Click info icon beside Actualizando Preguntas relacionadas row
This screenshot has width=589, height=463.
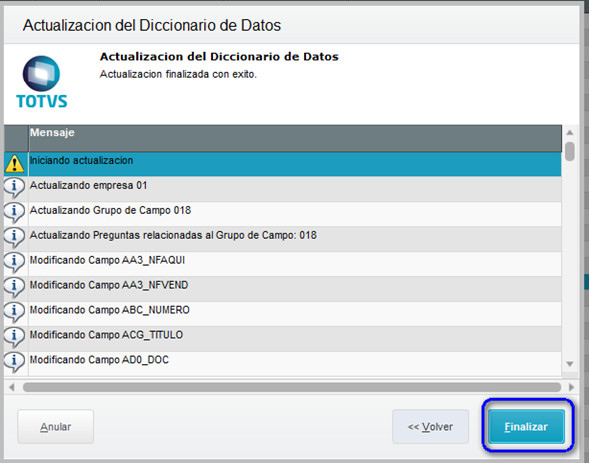coord(14,238)
